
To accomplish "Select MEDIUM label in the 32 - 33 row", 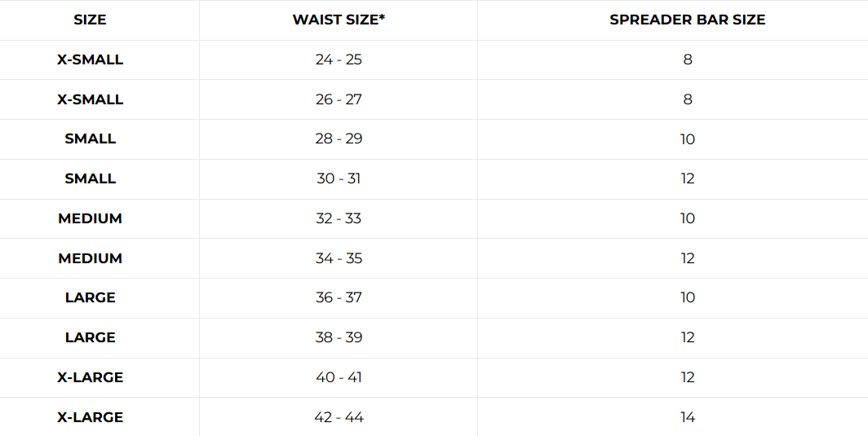I will (90, 218).
